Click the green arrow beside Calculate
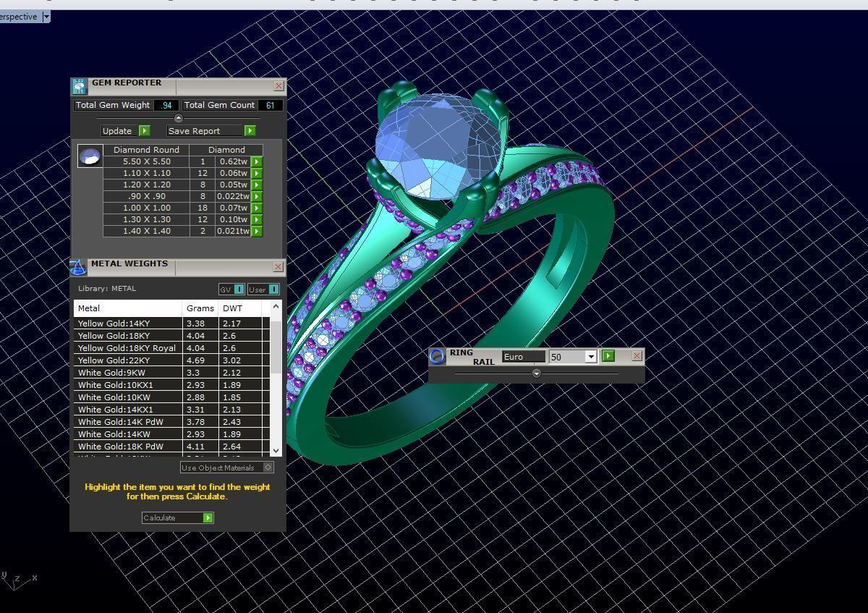Screen dimensions: 868x613 [x=208, y=517]
